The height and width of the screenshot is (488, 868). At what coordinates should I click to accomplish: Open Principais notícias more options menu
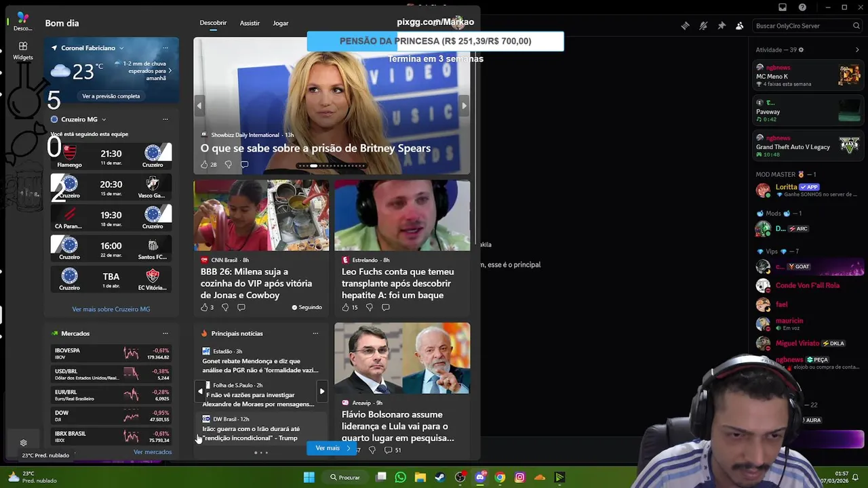tap(315, 333)
